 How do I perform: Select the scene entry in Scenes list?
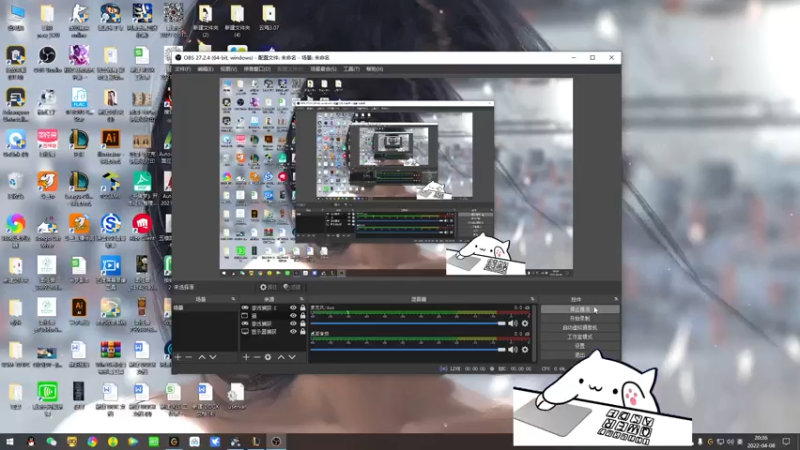click(x=205, y=308)
